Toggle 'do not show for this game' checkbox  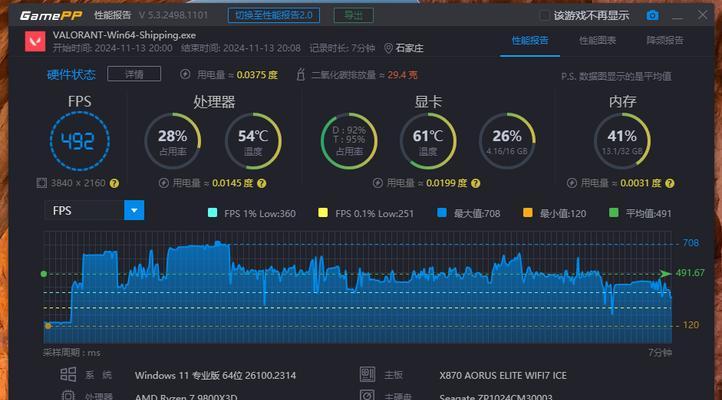point(544,16)
